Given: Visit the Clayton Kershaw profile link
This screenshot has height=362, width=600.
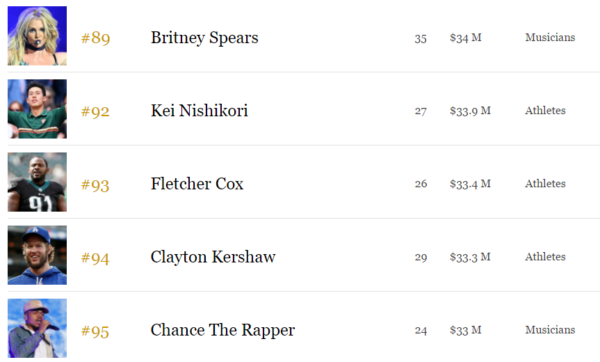Looking at the screenshot, I should coord(213,257).
